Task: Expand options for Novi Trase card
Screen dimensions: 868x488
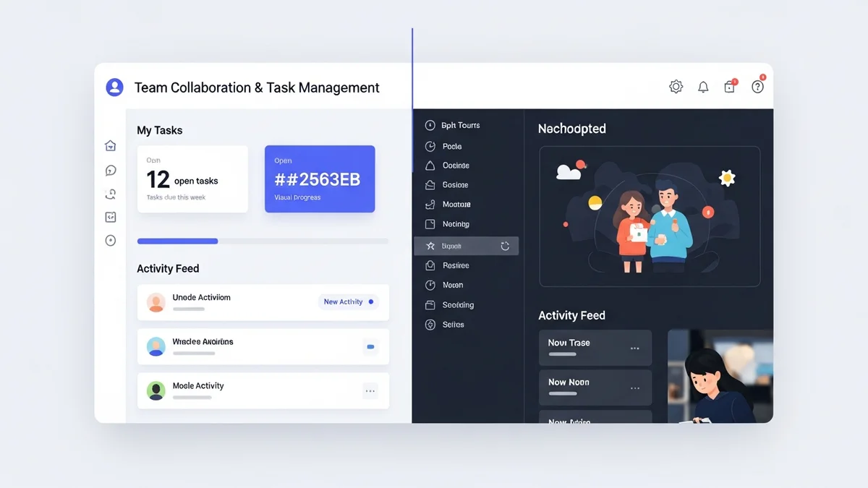Action: pos(634,348)
